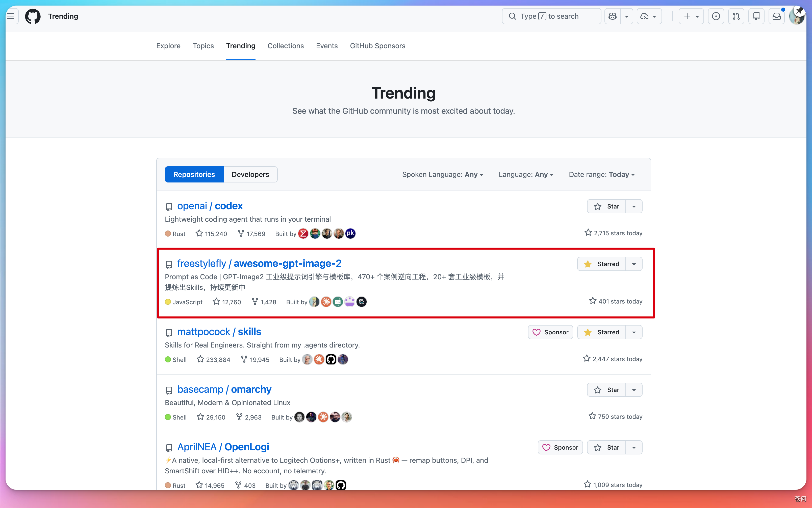The width and height of the screenshot is (812, 508).
Task: Click the openai/codex stargazers count 115,240
Action: 211,234
